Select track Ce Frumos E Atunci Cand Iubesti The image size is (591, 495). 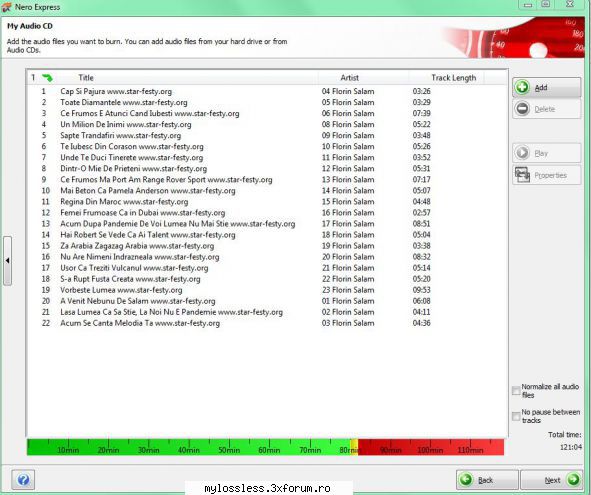[150, 113]
